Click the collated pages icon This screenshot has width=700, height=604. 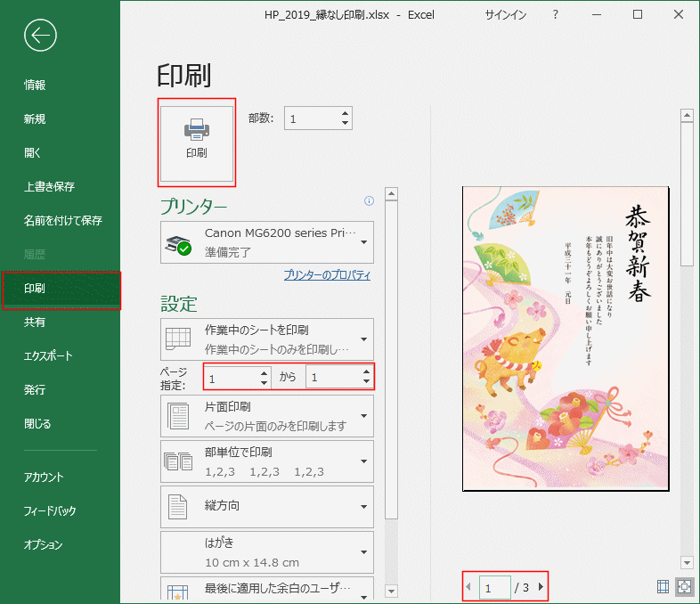178,461
